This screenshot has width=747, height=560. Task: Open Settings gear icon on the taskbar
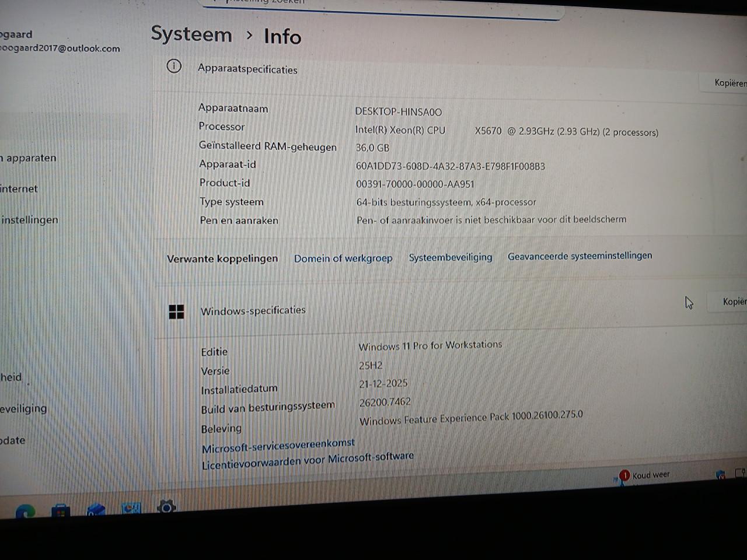166,508
